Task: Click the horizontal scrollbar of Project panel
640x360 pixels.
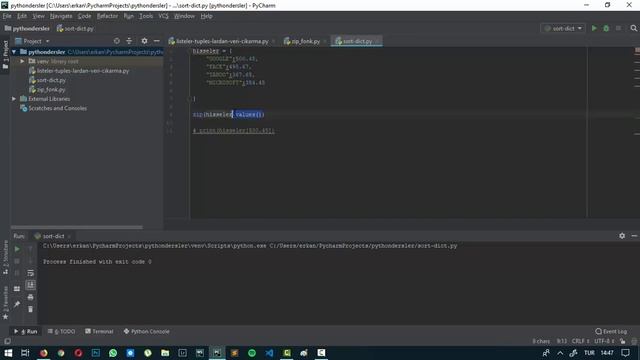Action: 77,227
